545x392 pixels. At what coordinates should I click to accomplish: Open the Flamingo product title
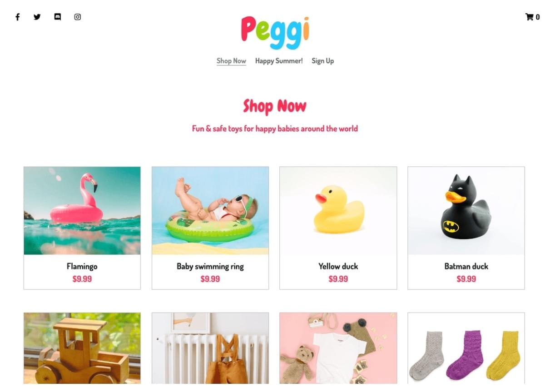click(x=82, y=267)
